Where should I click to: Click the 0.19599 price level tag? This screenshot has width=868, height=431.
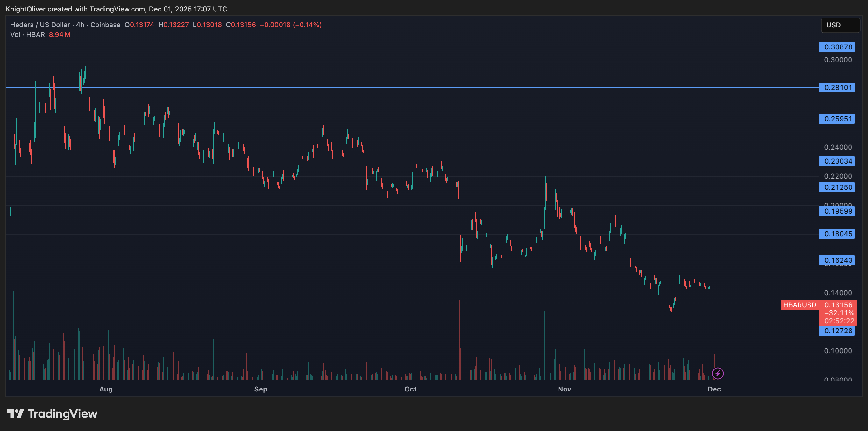point(837,211)
